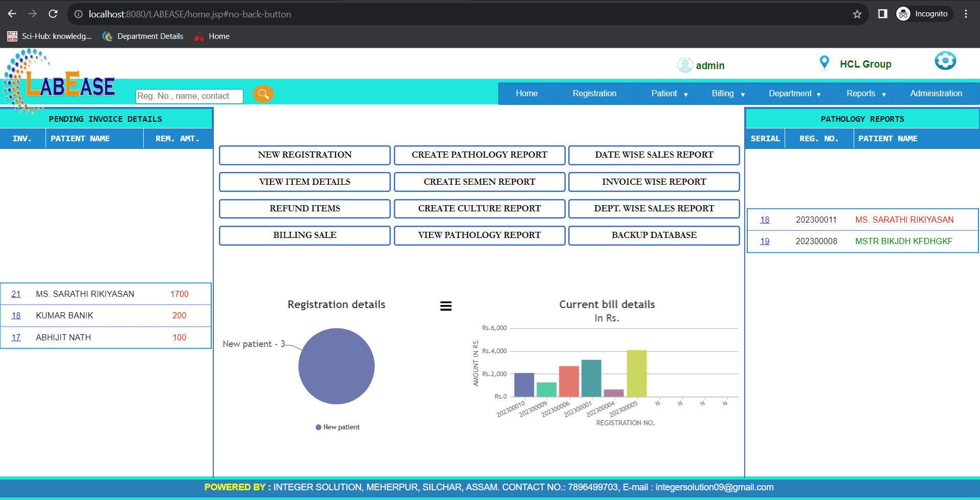The width and height of the screenshot is (980, 500).
Task: Click the NEW REGISTRATION button
Action: click(304, 155)
